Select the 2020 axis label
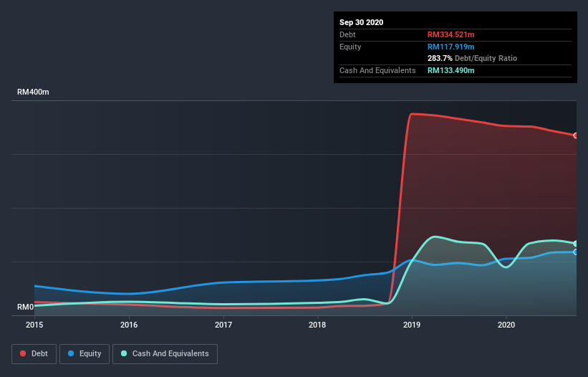 506,325
